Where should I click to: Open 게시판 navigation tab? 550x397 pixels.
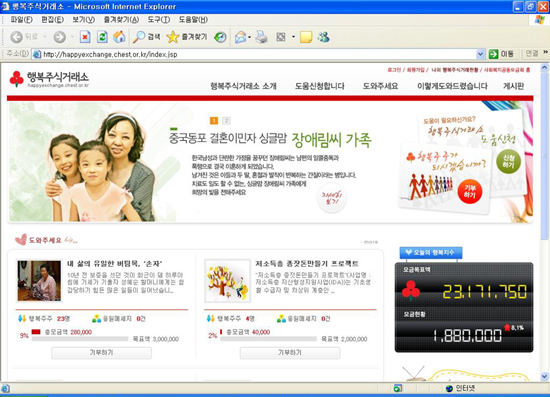[514, 86]
